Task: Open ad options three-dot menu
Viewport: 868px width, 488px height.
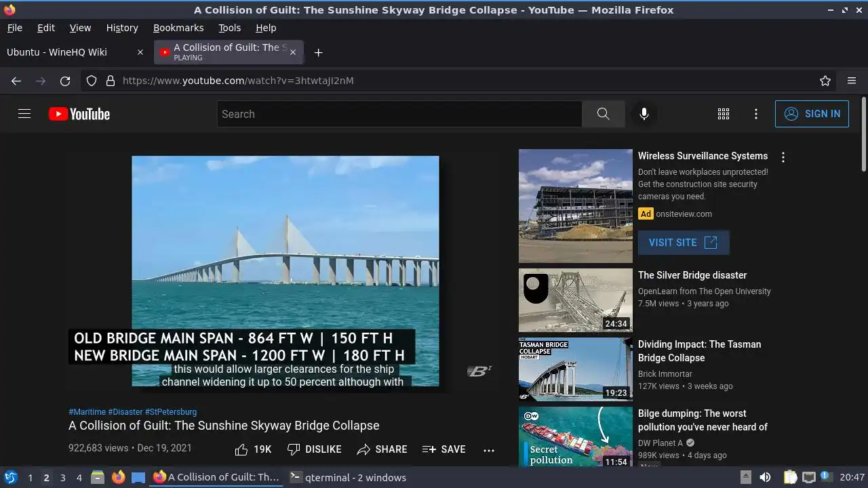Action: 783,157
